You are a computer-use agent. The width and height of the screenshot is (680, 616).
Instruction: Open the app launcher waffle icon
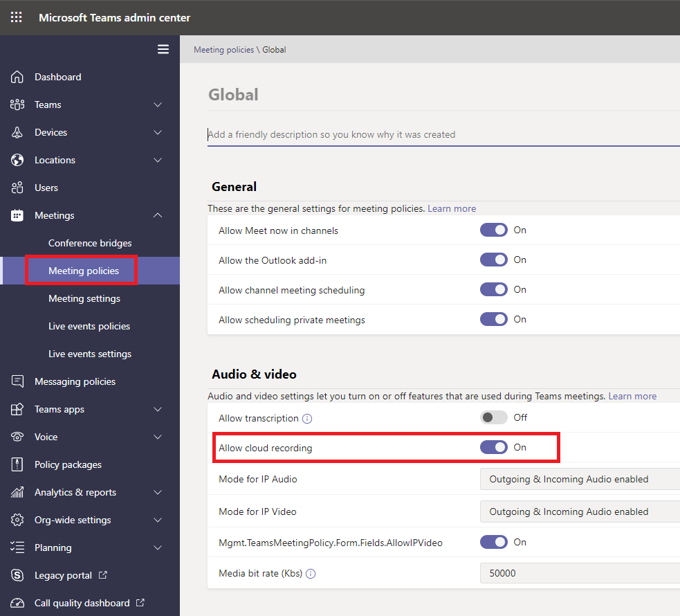pos(16,17)
